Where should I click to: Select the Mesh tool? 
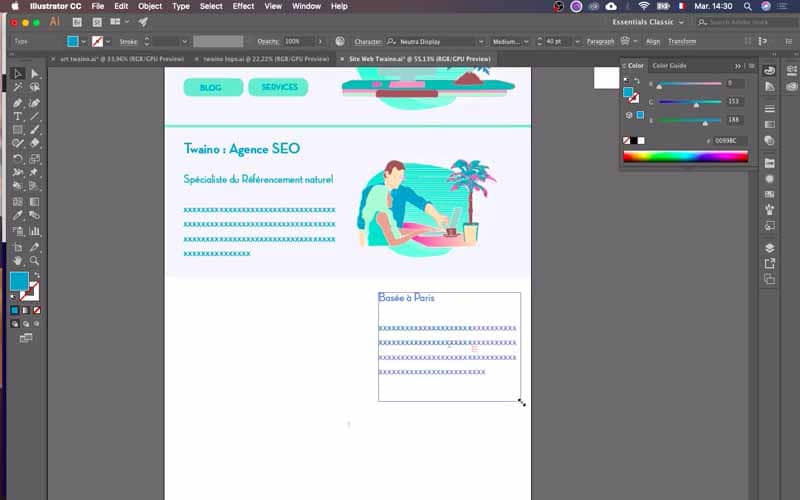pos(17,202)
